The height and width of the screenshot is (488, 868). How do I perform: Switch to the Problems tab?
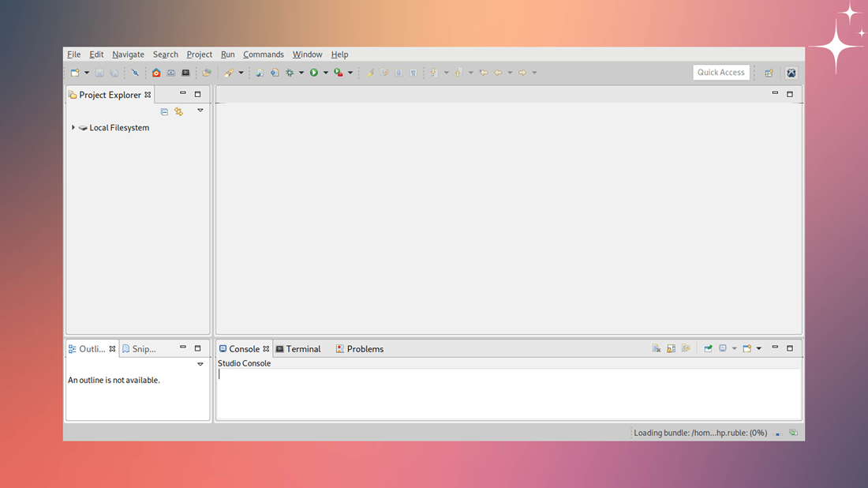coord(360,349)
